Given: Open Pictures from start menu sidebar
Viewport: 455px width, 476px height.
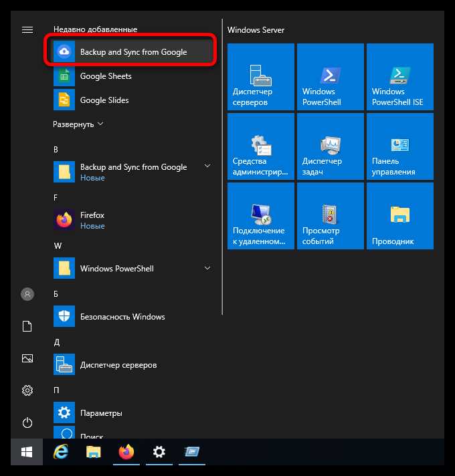Looking at the screenshot, I should tap(27, 358).
